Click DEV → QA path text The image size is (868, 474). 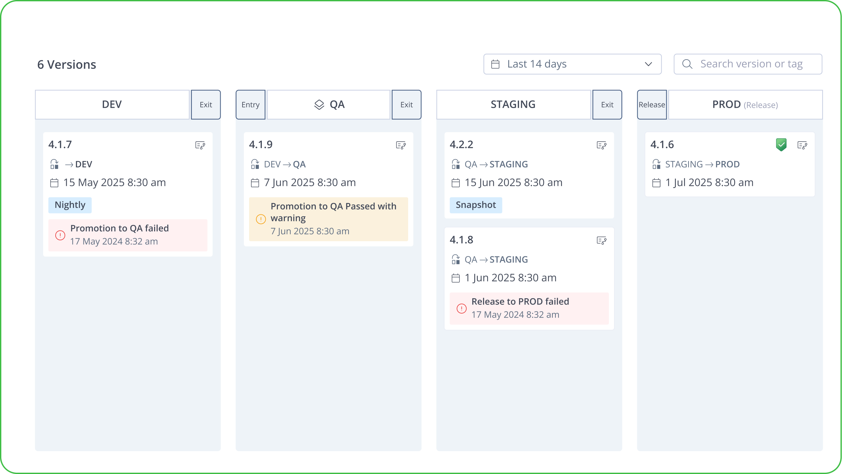coord(285,164)
